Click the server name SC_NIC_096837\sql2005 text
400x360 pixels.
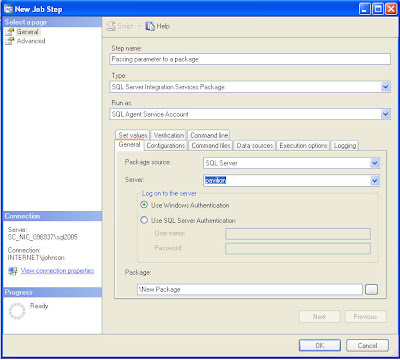pos(43,237)
